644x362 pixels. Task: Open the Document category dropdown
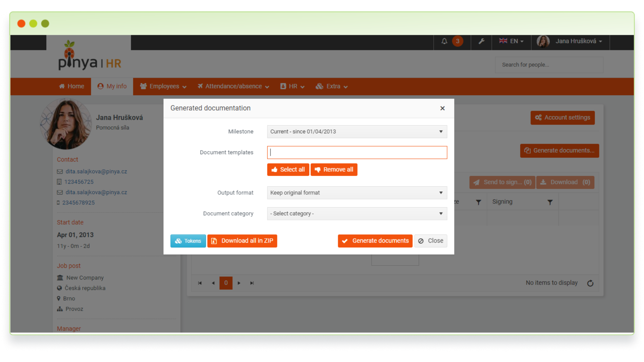click(357, 214)
